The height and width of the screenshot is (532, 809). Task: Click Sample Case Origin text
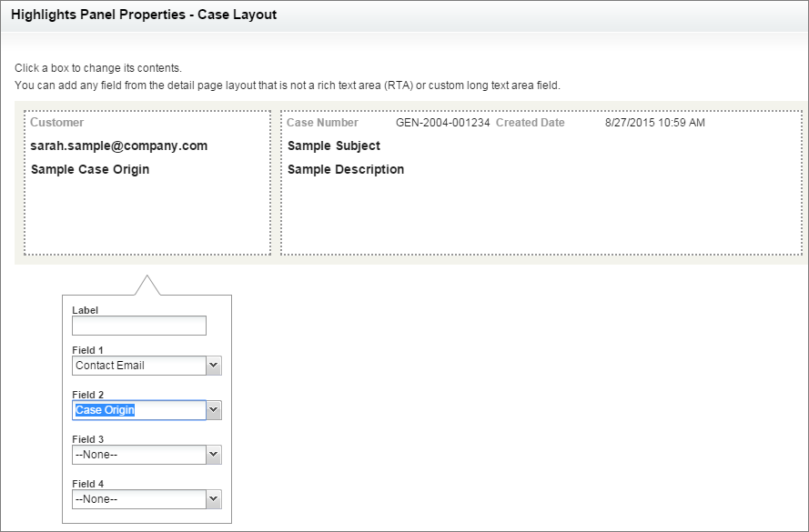coord(90,169)
